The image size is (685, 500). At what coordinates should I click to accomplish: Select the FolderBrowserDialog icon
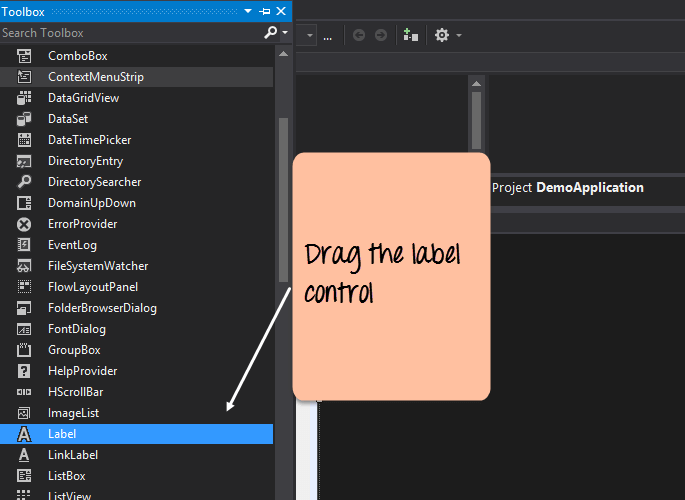click(25, 308)
